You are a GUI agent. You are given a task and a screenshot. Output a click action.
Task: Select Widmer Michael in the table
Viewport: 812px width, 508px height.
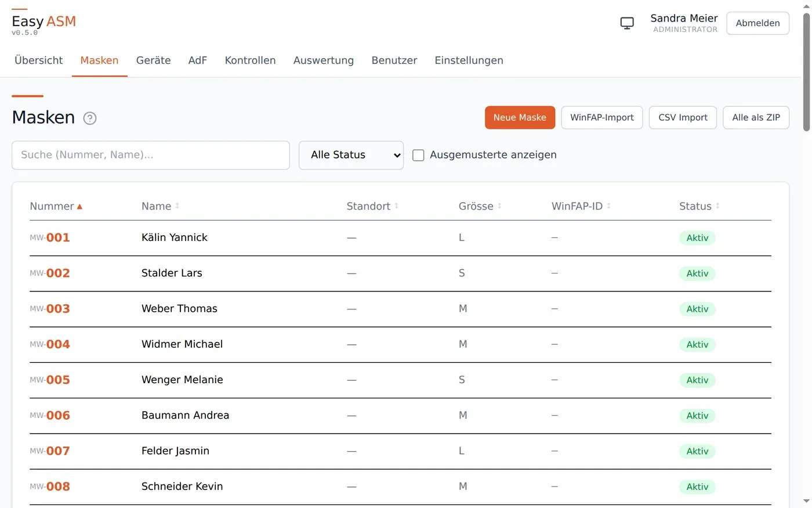[x=182, y=344]
